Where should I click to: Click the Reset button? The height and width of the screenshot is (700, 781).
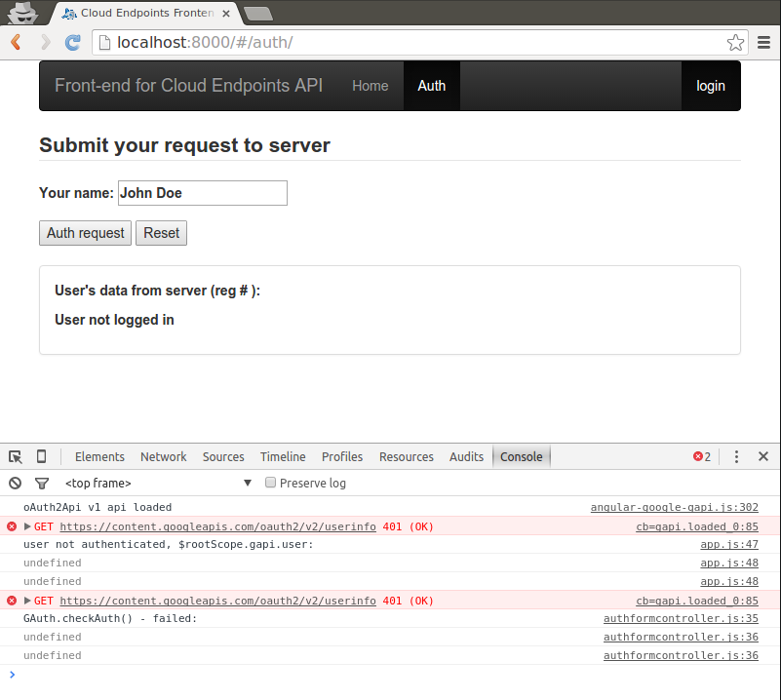(162, 233)
